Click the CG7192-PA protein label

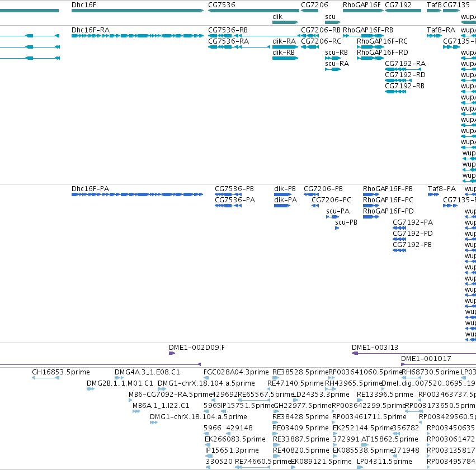click(413, 222)
